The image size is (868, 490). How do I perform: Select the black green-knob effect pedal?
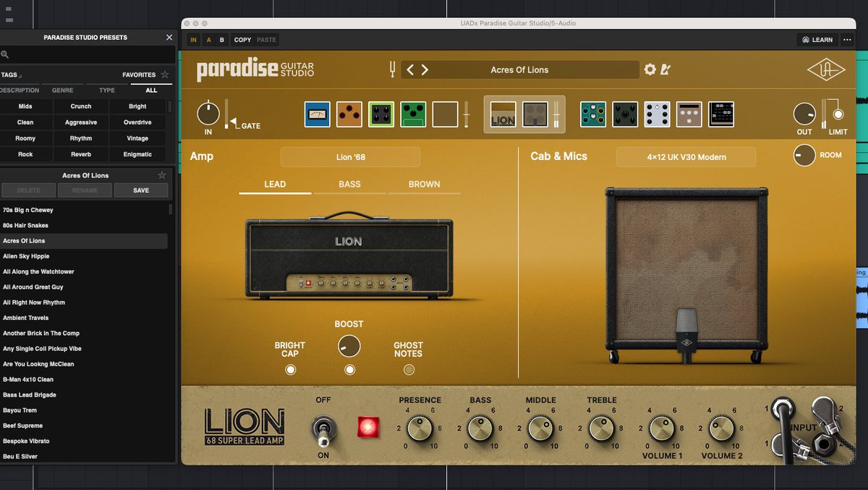pyautogui.click(x=625, y=114)
